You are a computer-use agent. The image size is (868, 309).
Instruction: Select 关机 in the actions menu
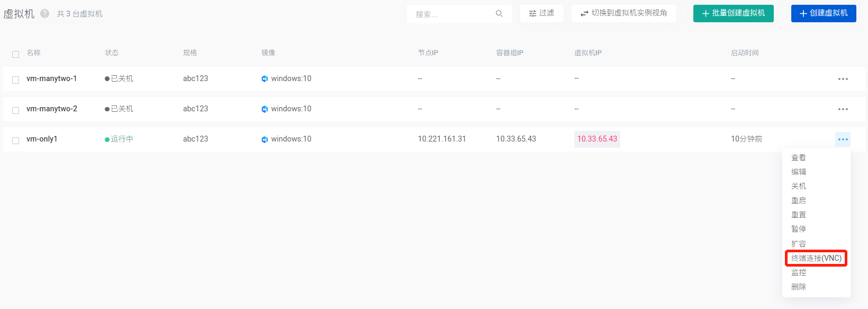point(799,186)
